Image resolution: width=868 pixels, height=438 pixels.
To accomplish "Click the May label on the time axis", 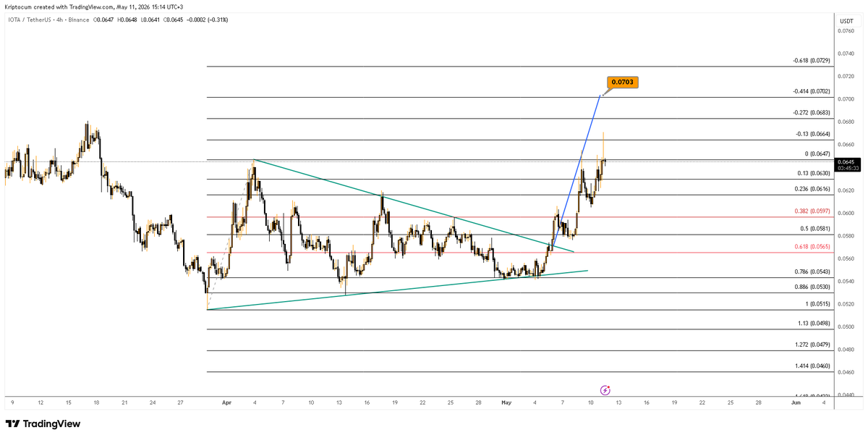I will (507, 401).
